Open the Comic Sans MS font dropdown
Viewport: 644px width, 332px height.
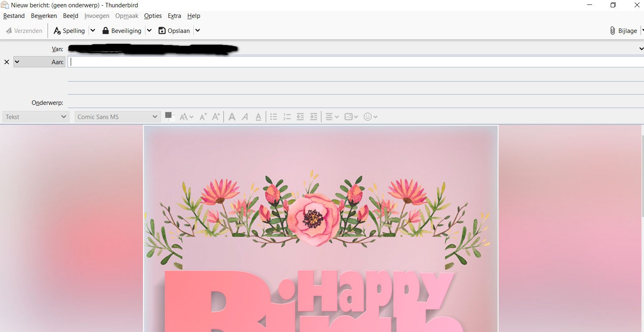117,117
